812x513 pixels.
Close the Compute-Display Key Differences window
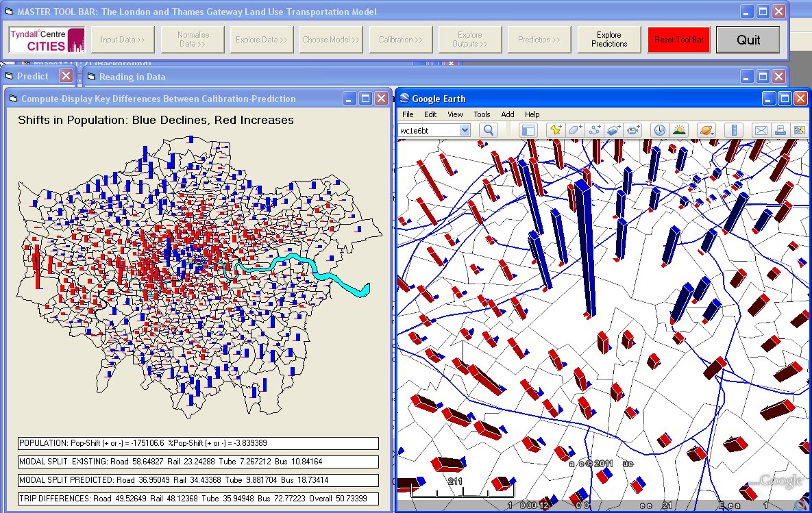382,99
